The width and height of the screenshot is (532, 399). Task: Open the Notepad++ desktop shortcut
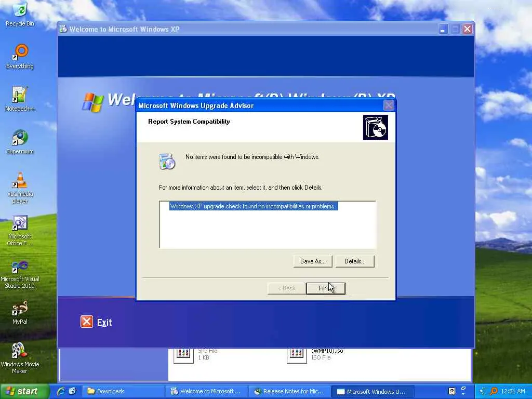click(x=20, y=99)
